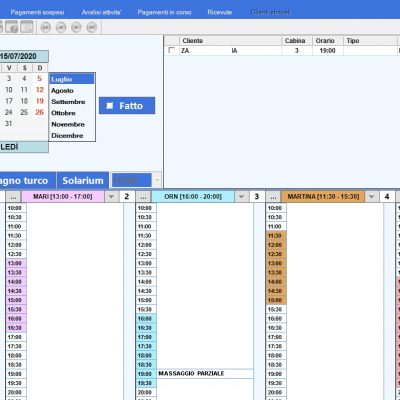Click the ORN [16:00 - 20:00] header

tap(193, 197)
